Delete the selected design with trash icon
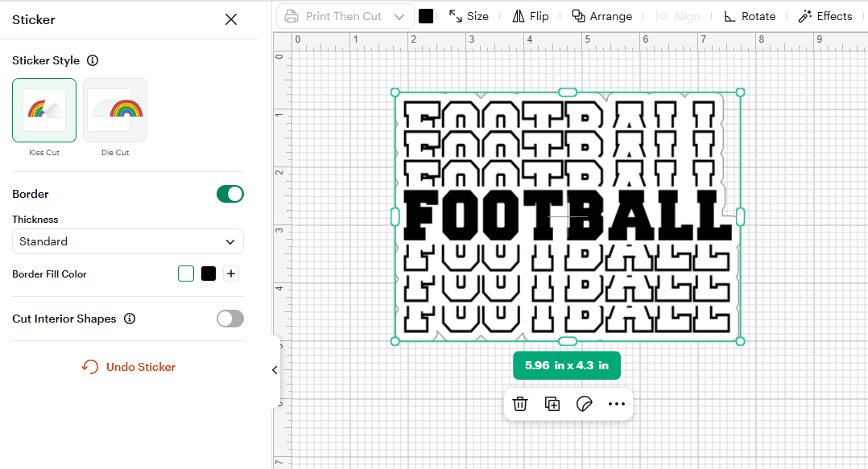868x469 pixels. coord(520,404)
